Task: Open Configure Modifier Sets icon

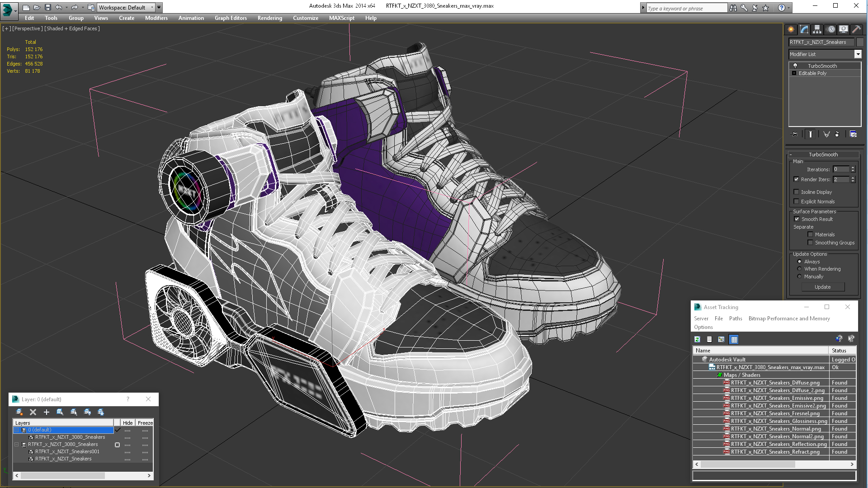Action: (853, 134)
